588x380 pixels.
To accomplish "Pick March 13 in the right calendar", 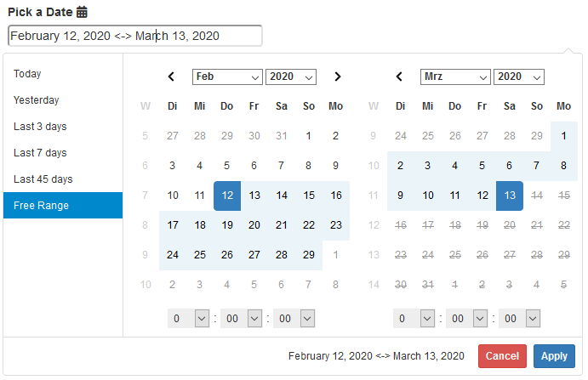I will tap(509, 195).
